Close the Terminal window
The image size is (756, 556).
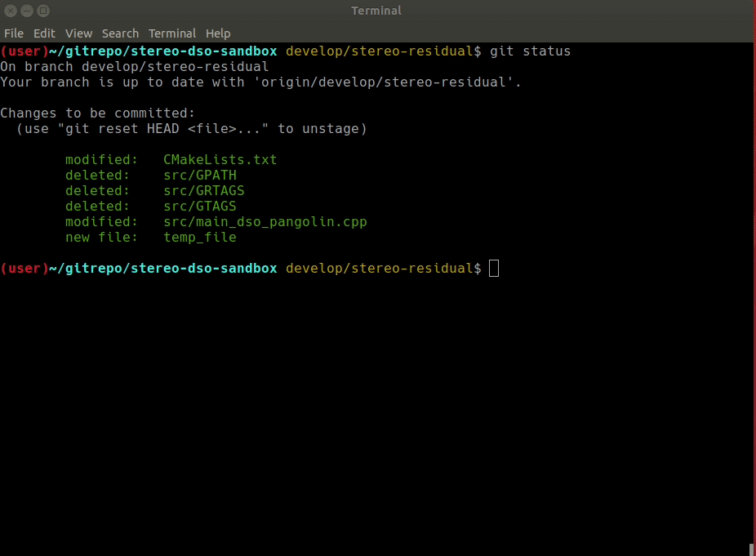[x=11, y=10]
